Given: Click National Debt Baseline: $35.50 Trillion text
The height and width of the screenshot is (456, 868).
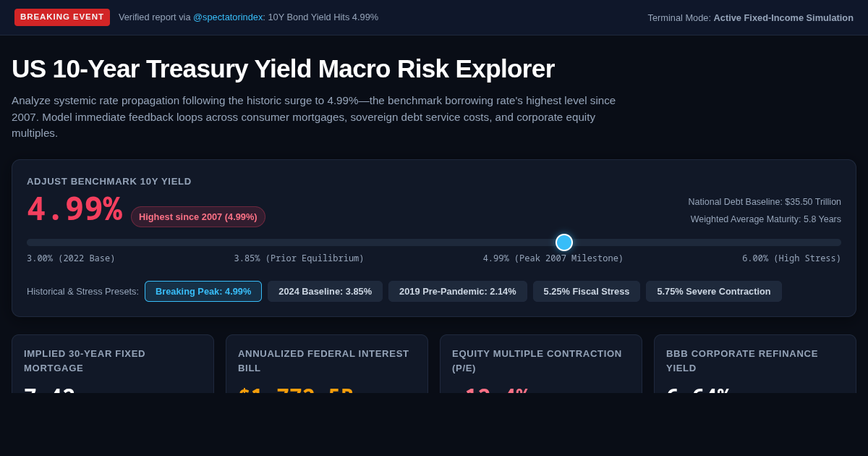Looking at the screenshot, I should (x=765, y=202).
